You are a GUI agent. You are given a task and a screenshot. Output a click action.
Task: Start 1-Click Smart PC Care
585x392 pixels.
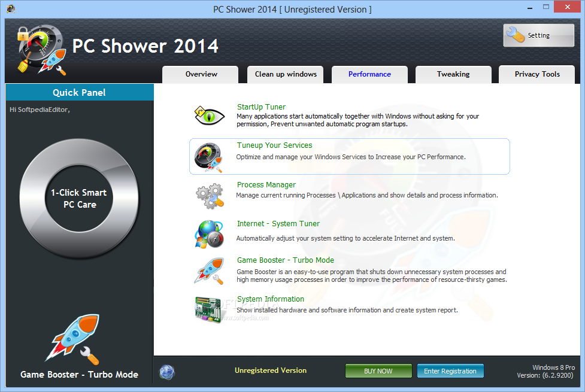(79, 199)
